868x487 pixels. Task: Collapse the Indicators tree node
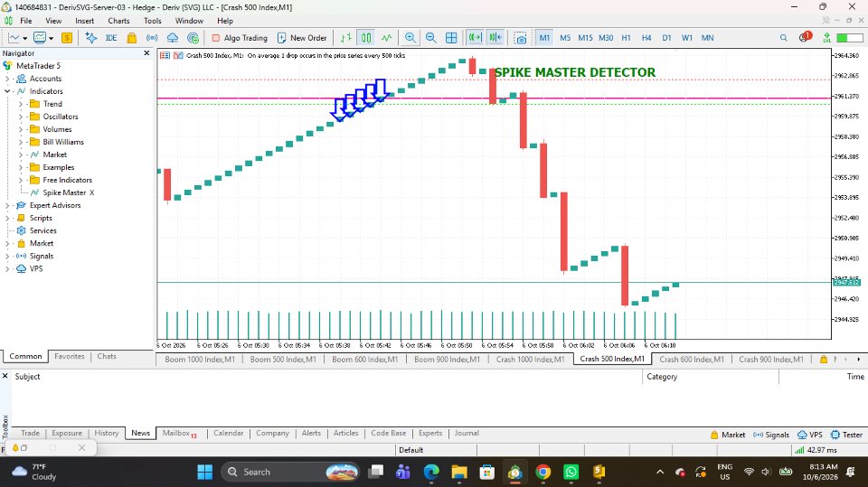coord(7,91)
